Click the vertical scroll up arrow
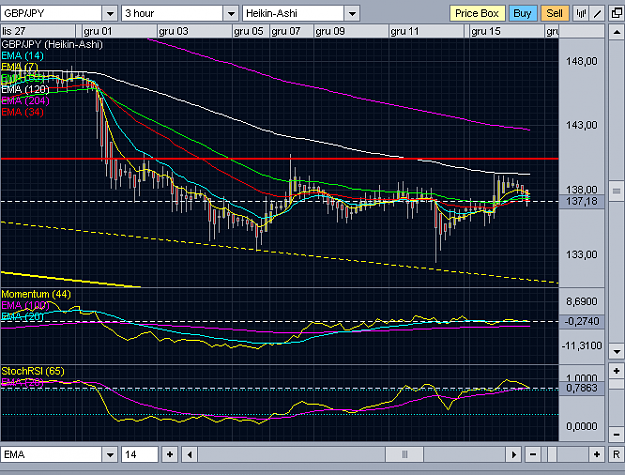Image resolution: width=625 pixels, height=475 pixels. pyautogui.click(x=616, y=31)
